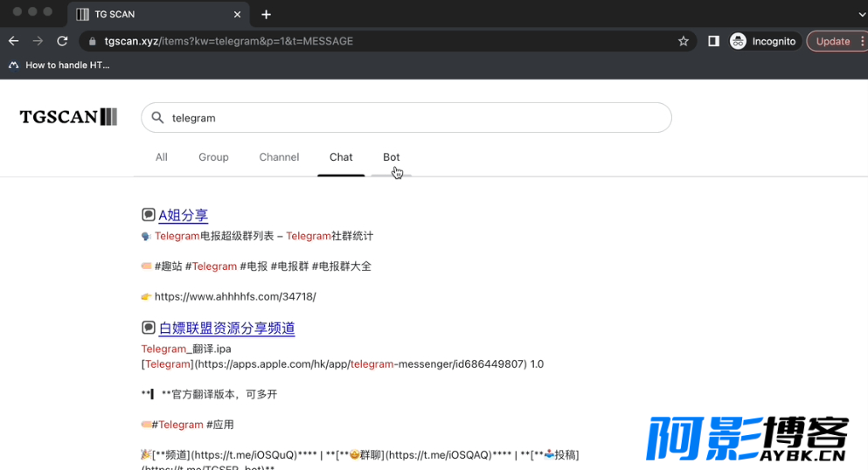Open the Chrome three-dot menu
Image resolution: width=868 pixels, height=470 pixels.
click(x=863, y=41)
